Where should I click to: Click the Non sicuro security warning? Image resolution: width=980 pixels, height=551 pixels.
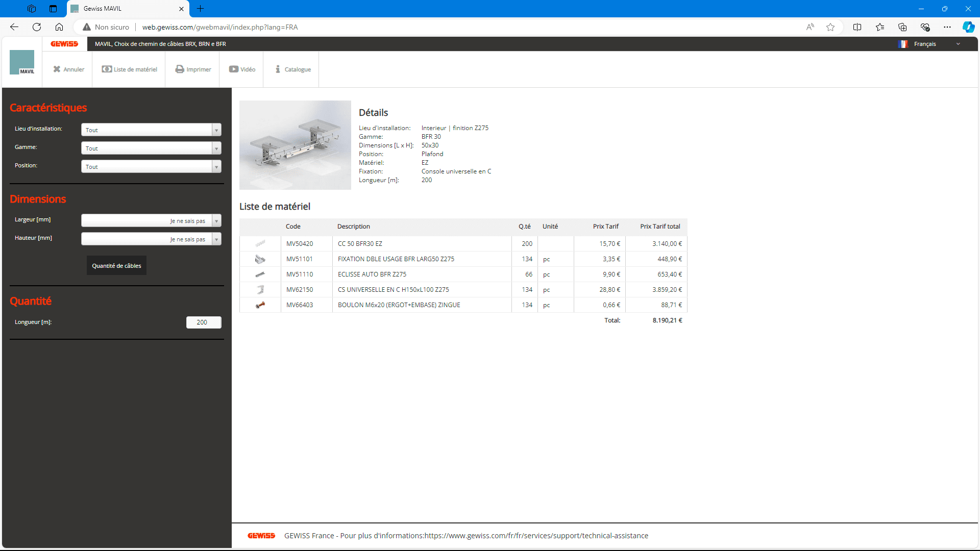(x=106, y=27)
